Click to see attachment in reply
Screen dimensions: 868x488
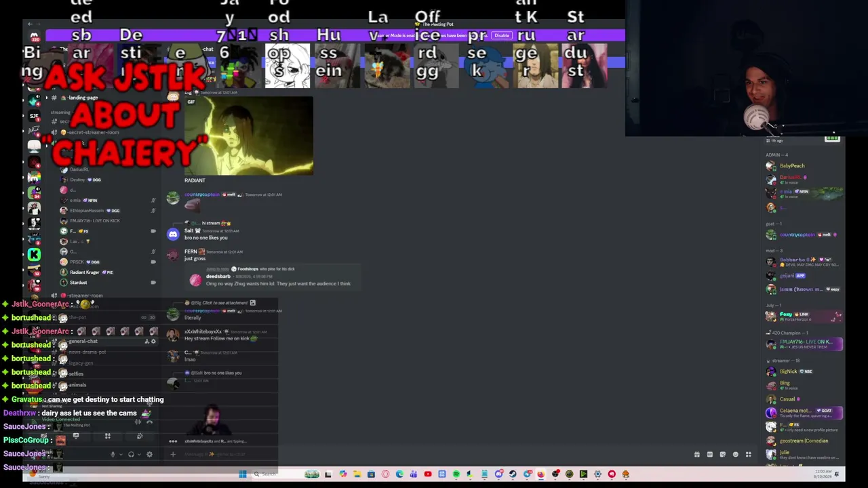tap(226, 303)
